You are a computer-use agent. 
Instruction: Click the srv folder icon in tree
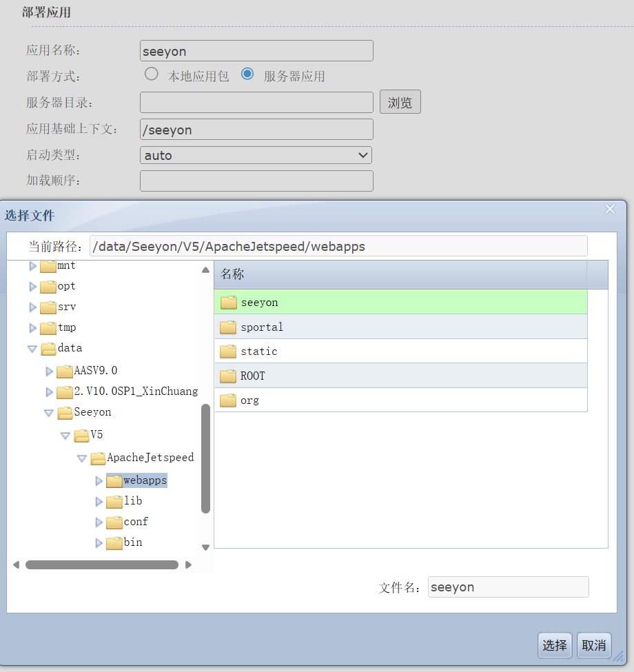point(48,307)
